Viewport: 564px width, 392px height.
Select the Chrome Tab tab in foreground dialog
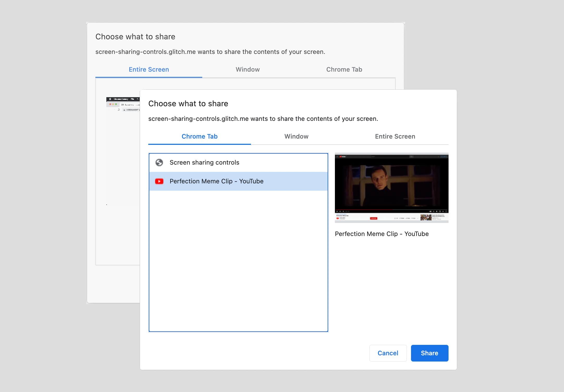coord(199,136)
